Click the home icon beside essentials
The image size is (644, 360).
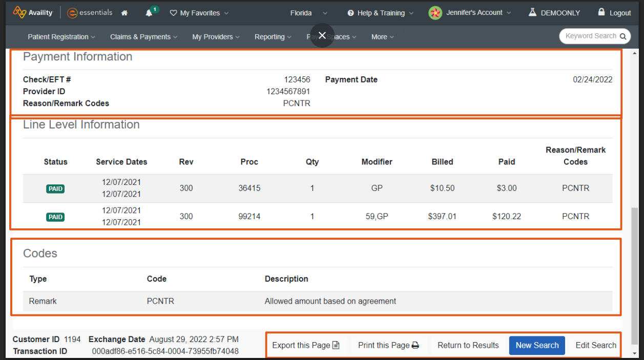[x=124, y=12]
